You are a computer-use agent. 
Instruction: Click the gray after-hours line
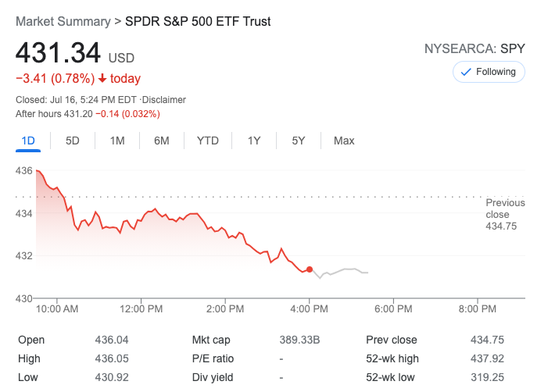click(344, 270)
